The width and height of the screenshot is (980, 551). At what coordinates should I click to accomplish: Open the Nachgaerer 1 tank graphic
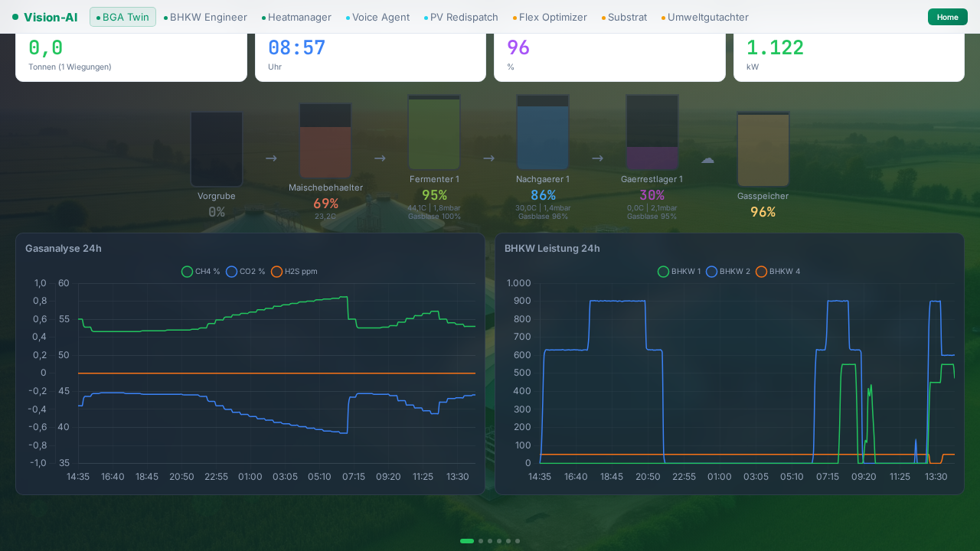coord(543,132)
